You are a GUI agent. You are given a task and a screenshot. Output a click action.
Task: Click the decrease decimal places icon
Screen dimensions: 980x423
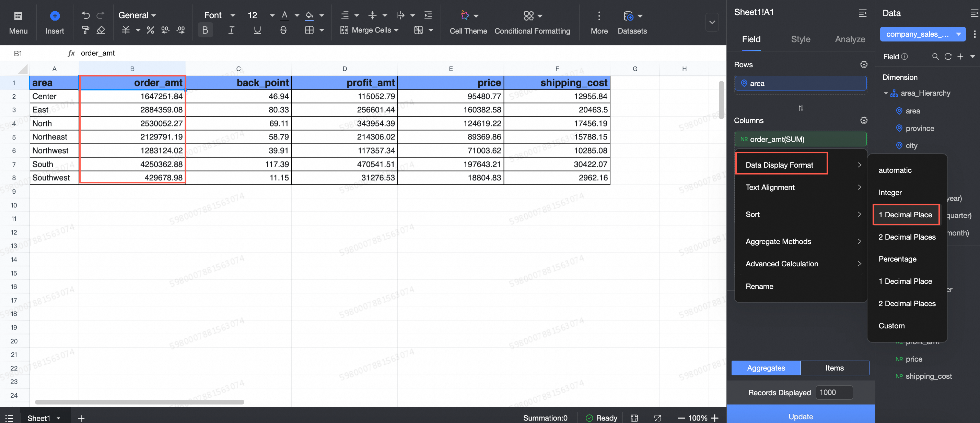click(x=165, y=30)
